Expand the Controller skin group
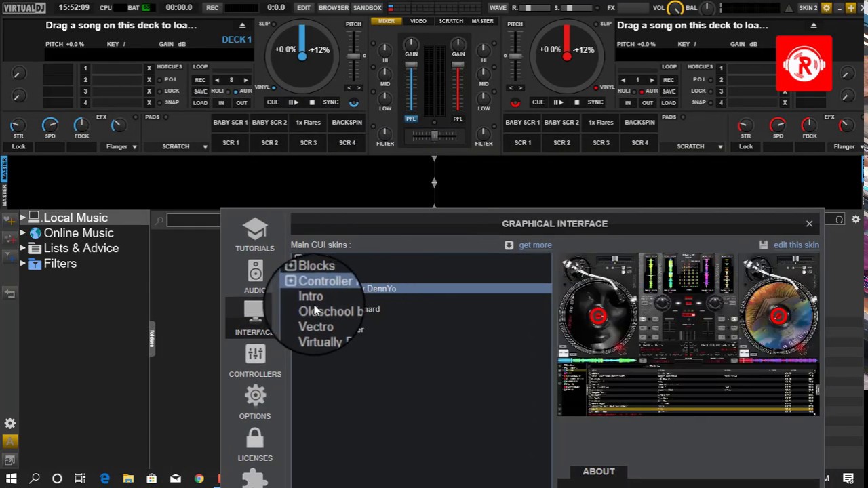 tap(291, 281)
